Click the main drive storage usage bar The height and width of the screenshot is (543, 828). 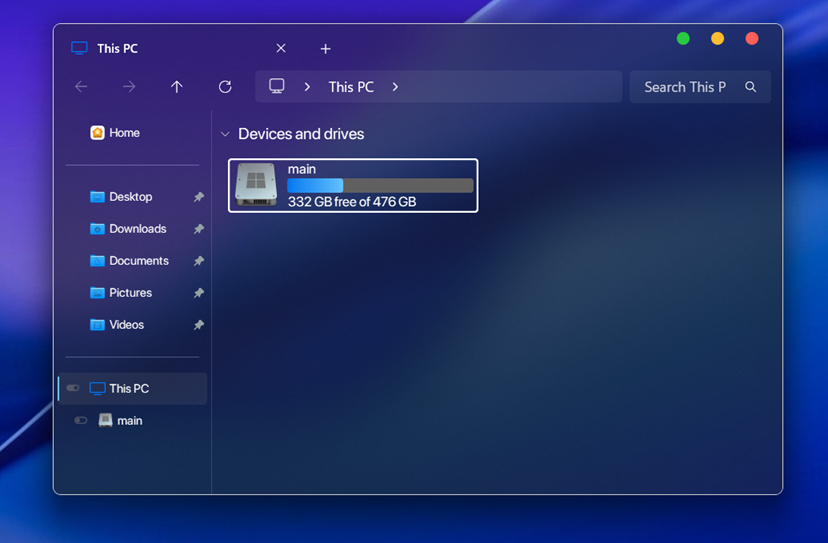click(x=380, y=185)
